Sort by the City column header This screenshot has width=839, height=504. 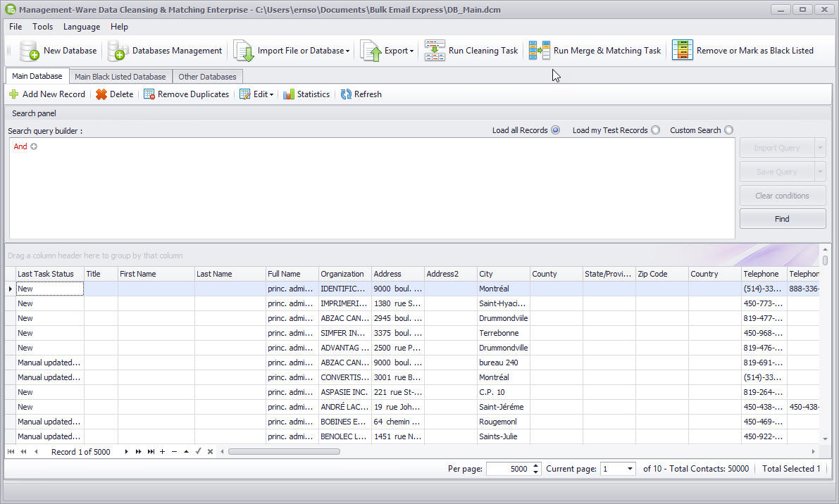pos(504,274)
